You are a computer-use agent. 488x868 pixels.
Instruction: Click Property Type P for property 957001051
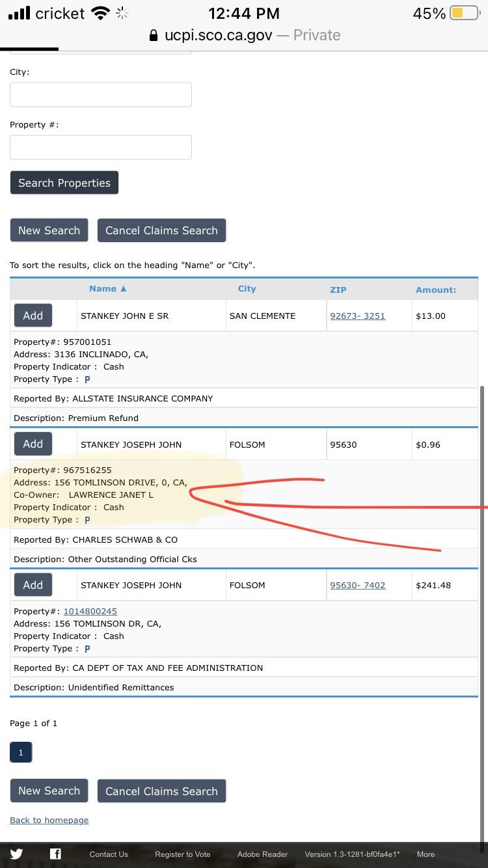(x=87, y=379)
